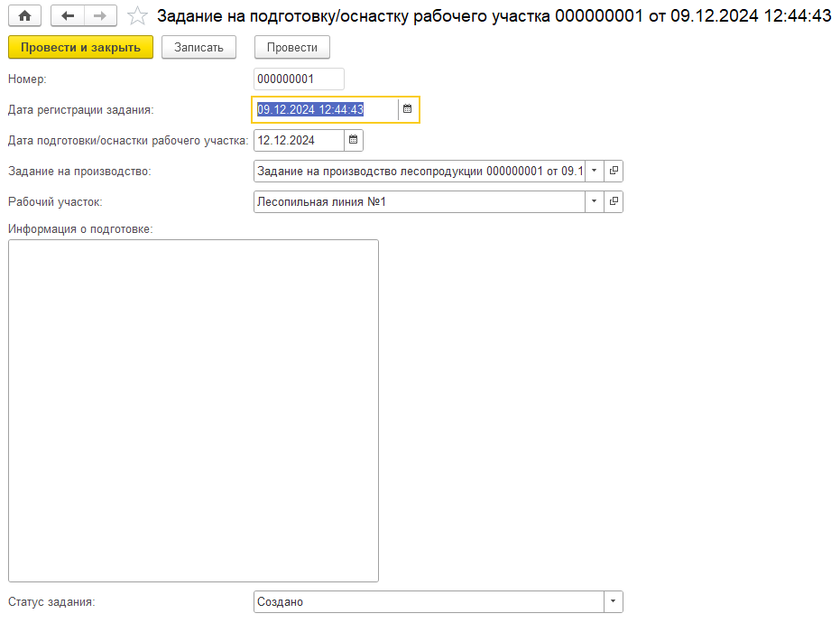Image resolution: width=840 pixels, height=623 pixels.
Task: Focus the Номер input field
Action: coord(298,79)
